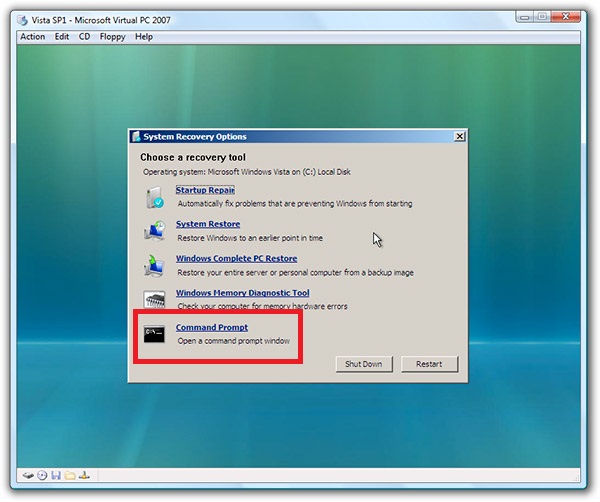Minimize the Virtual PC window
Viewport: 600px width, 502px height.
pos(524,17)
